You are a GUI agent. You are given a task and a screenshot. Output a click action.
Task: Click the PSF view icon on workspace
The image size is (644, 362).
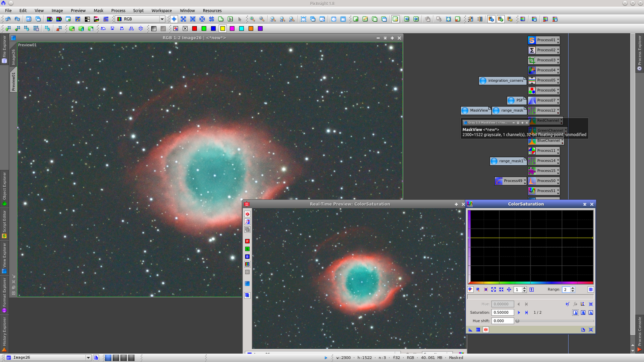(x=516, y=100)
